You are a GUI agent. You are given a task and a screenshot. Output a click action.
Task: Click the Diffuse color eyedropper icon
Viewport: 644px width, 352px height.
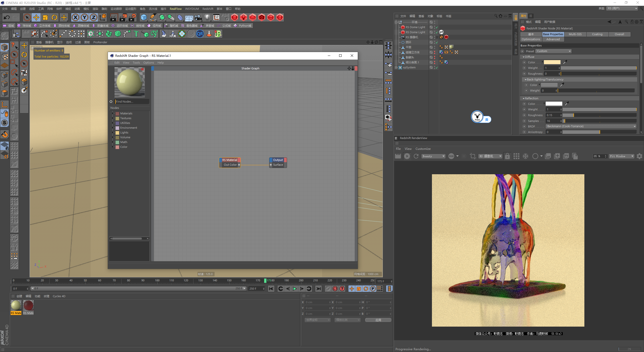pos(565,62)
